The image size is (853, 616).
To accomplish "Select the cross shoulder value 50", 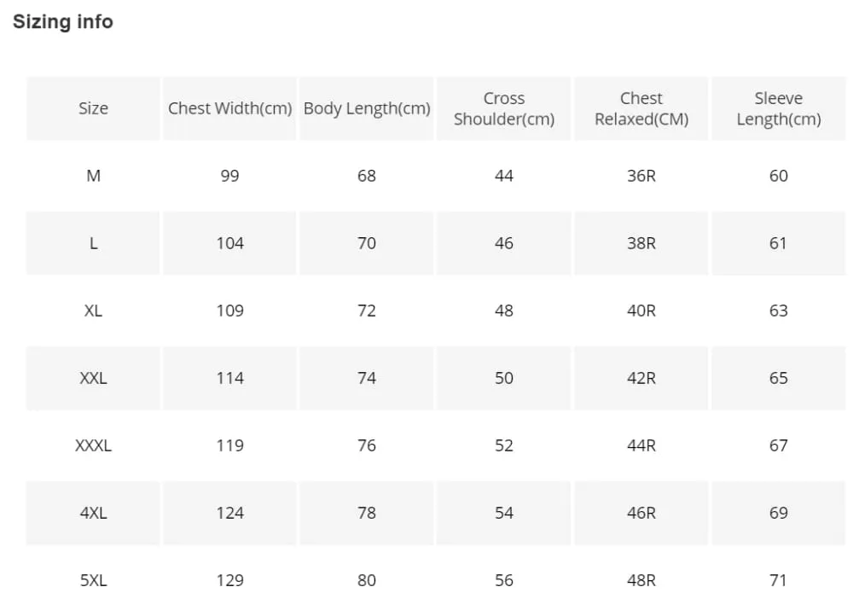I will tap(504, 378).
